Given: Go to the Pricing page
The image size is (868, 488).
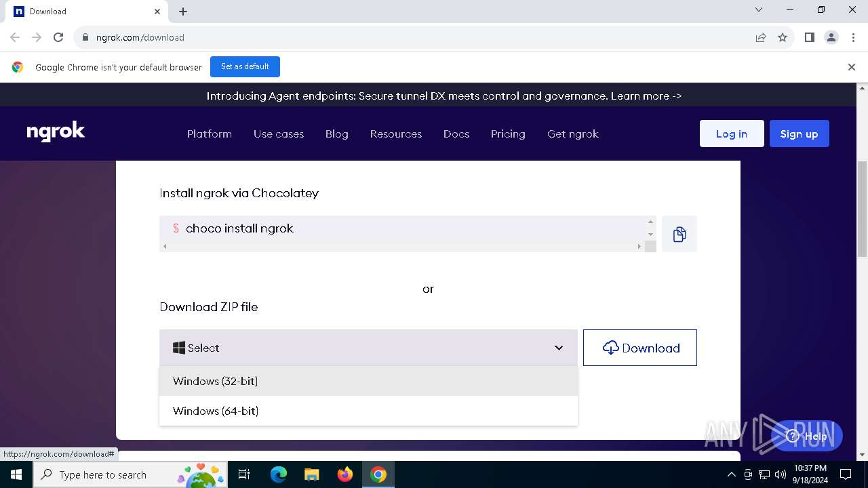Looking at the screenshot, I should [508, 134].
